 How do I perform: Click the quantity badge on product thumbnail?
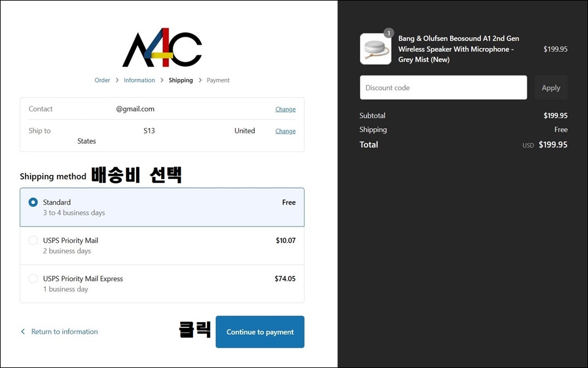click(389, 33)
